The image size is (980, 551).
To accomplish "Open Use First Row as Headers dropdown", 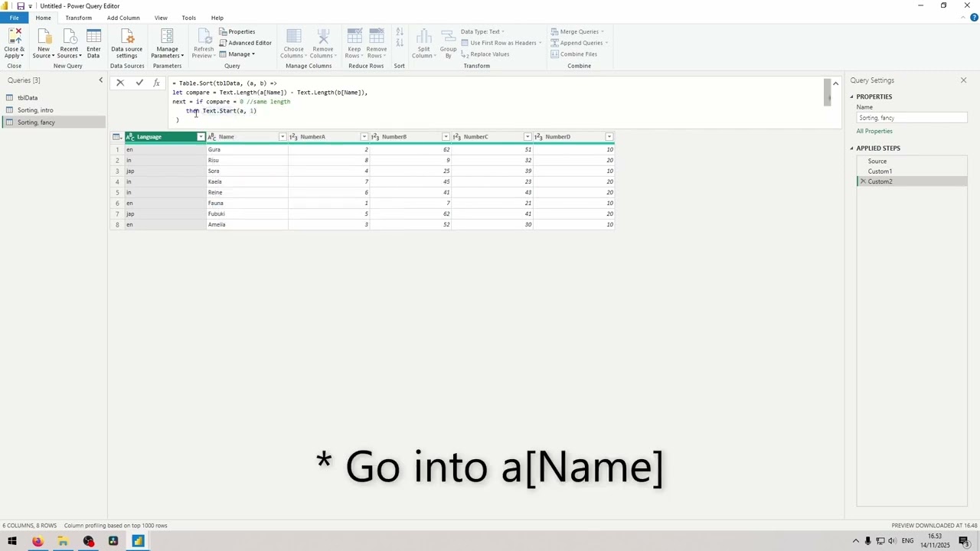I will (x=501, y=43).
